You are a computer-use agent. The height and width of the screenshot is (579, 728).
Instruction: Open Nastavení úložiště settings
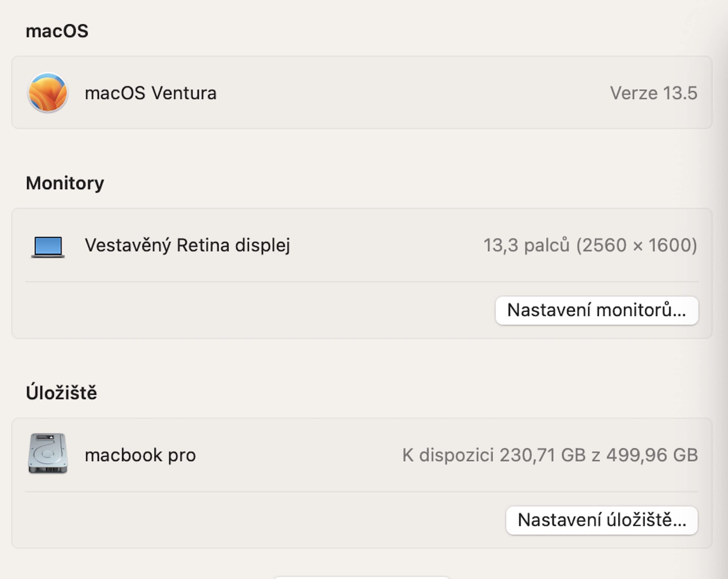(x=601, y=520)
